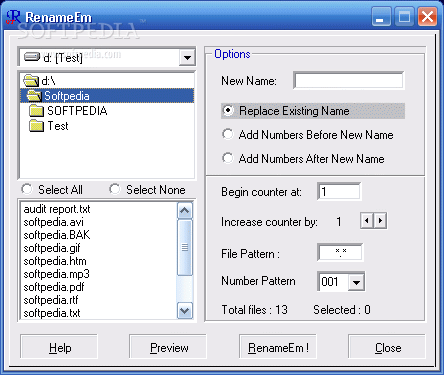
Task: Open the drive selection dropdown
Action: pos(187,57)
